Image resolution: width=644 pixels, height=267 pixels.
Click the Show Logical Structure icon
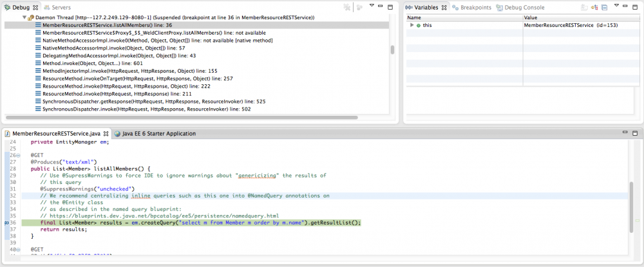594,8
